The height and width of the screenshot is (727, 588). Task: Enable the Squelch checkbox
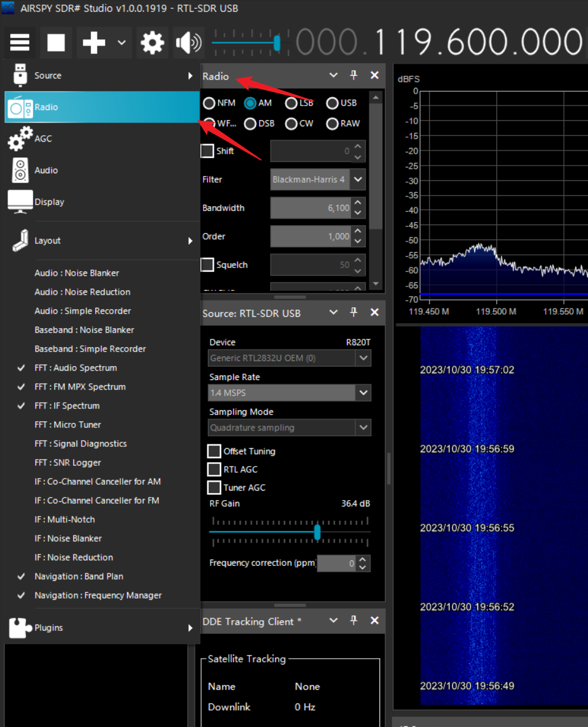(x=207, y=265)
